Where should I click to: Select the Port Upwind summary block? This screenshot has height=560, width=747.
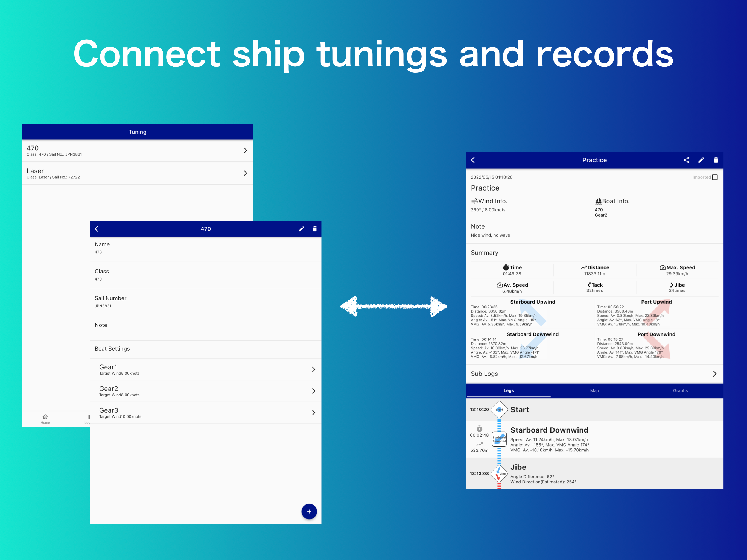tap(656, 313)
